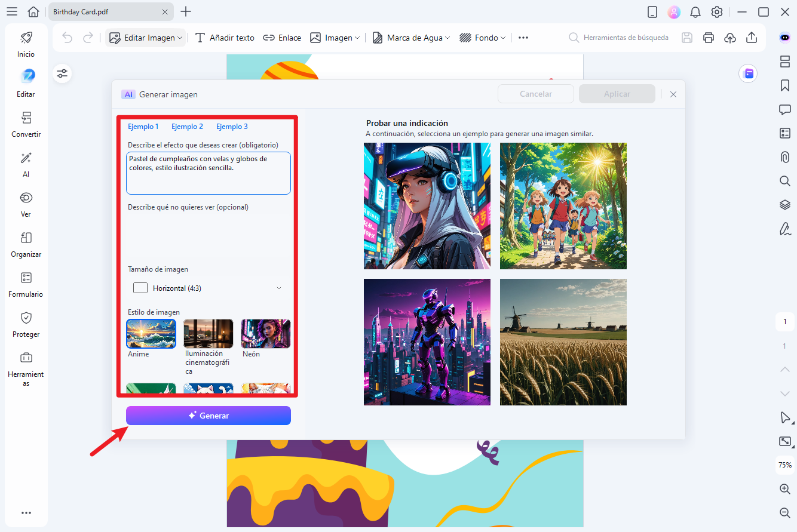Click the Cancelar button
This screenshot has height=532, width=797.
coord(535,93)
